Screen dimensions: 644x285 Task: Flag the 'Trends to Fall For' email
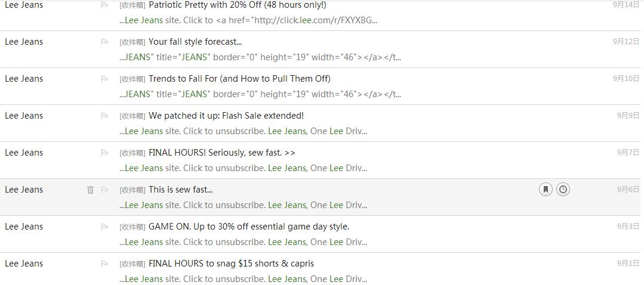[104, 79]
